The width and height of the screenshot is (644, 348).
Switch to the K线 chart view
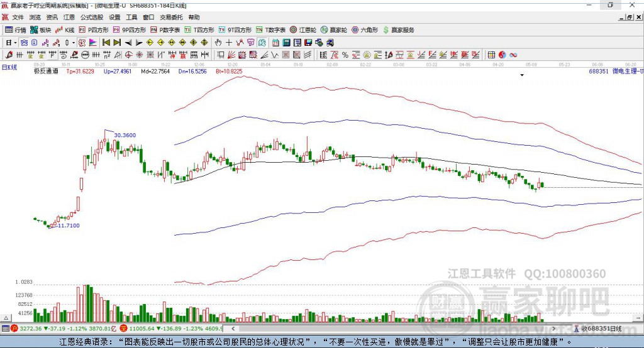(65, 30)
